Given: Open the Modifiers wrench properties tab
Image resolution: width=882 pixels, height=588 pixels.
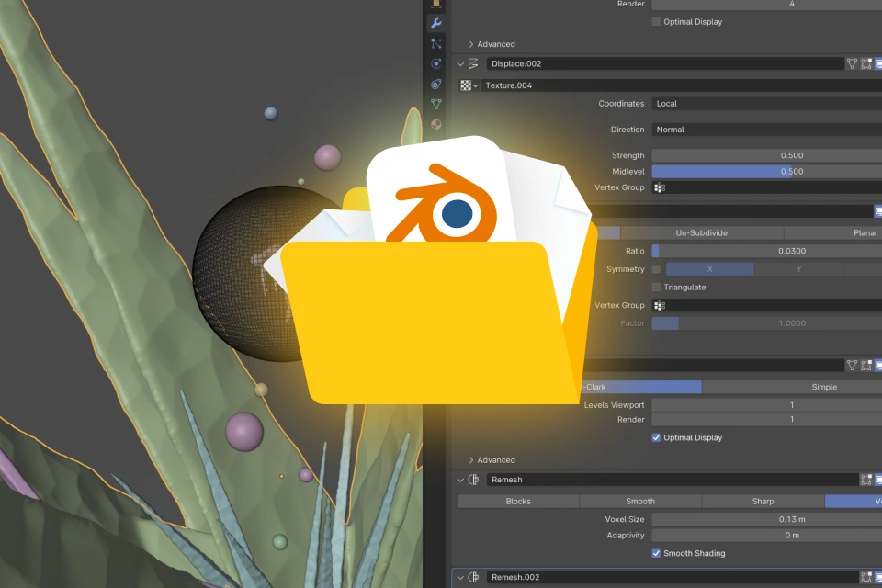Looking at the screenshot, I should (435, 24).
